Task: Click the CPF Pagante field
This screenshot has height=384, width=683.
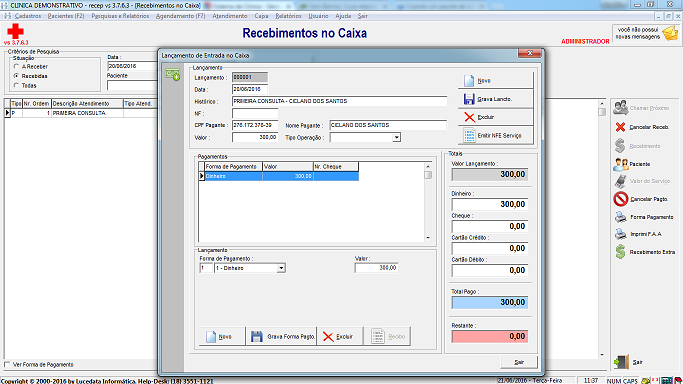Action: point(255,125)
